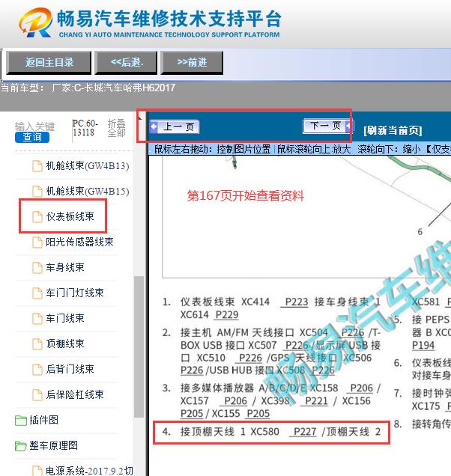The width and height of the screenshot is (451, 476).
Task: Click the page icon beside 车门线束
Action: pos(37,319)
